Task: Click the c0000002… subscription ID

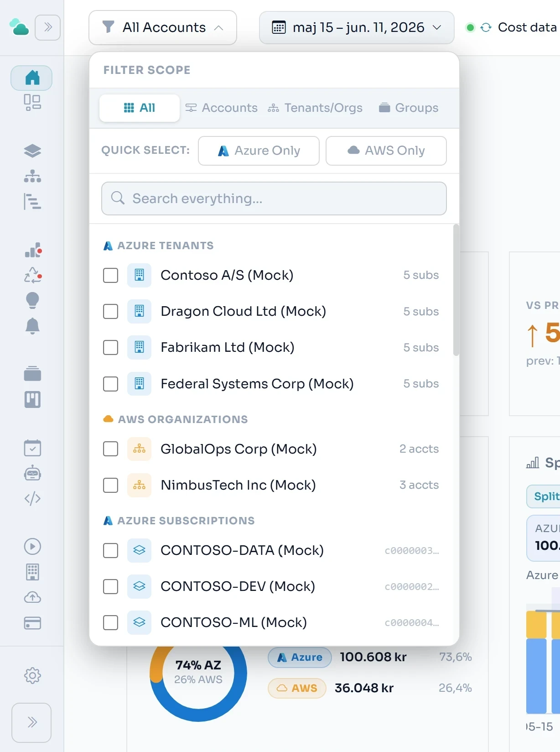Action: [412, 586]
